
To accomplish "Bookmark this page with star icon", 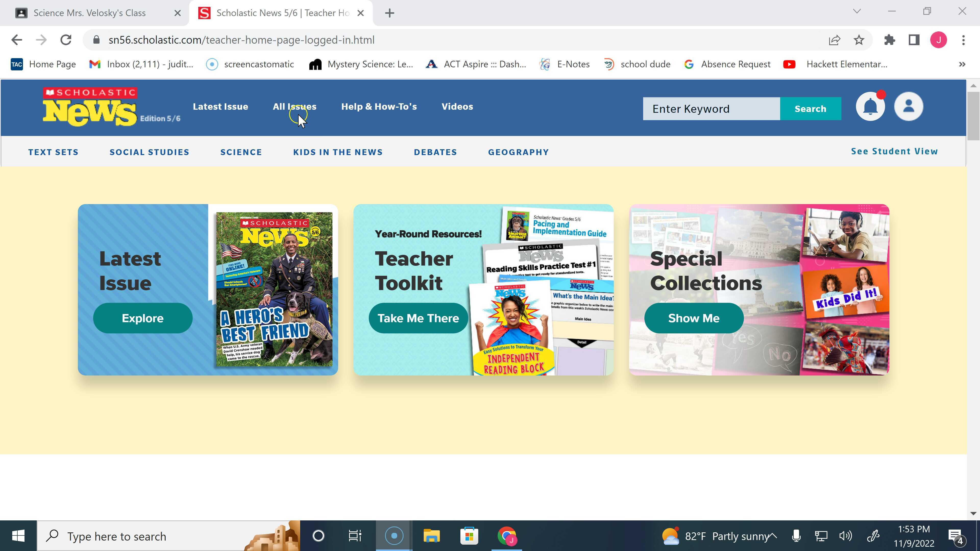I will point(859,40).
